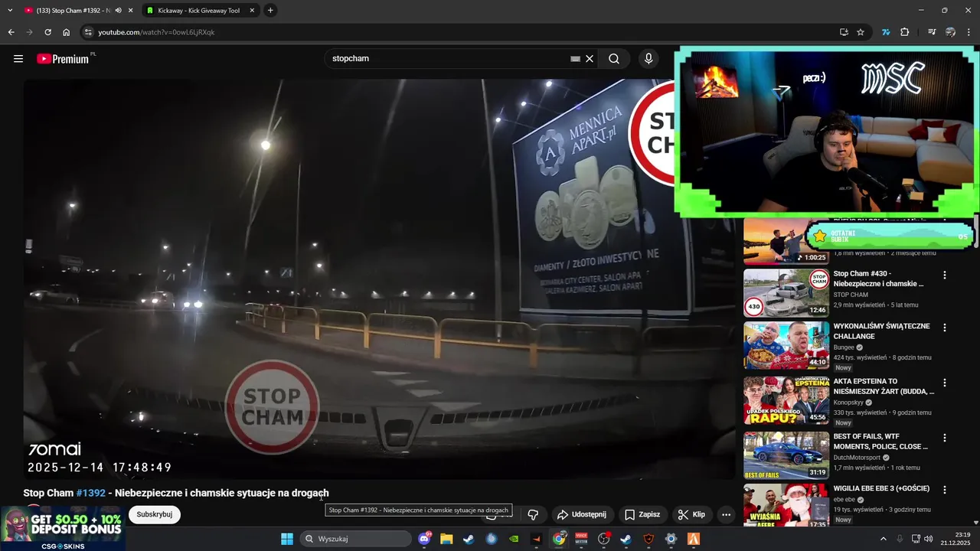Open Google Chrome from the taskbar
Screen dimensions: 980x551
(559, 539)
